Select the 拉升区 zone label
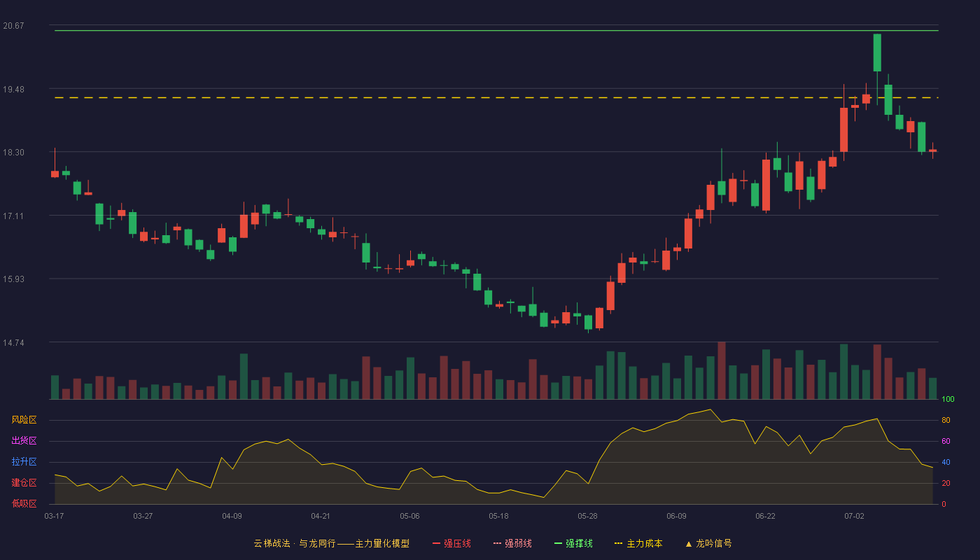 click(24, 462)
